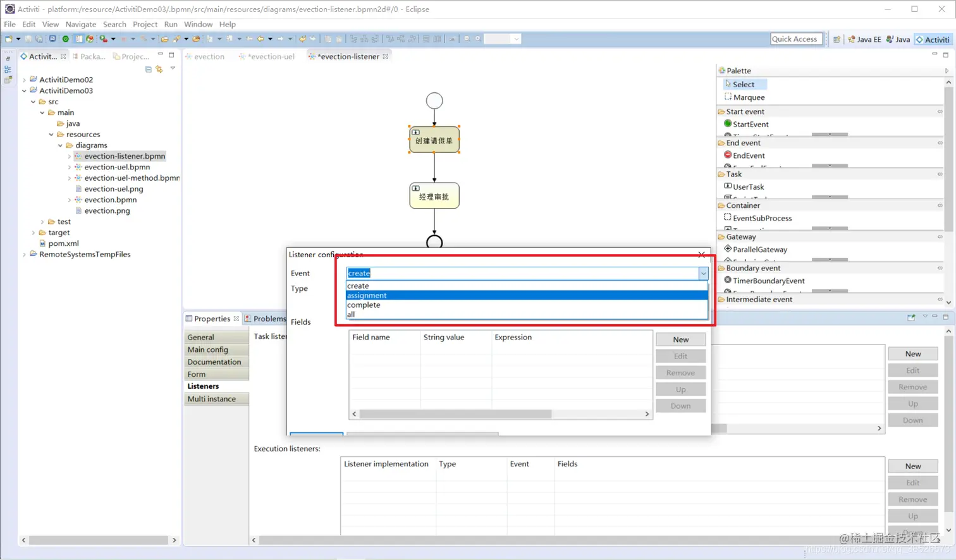Image resolution: width=956 pixels, height=560 pixels.
Task: Pick the UserTask palette tool
Action: [x=744, y=186]
